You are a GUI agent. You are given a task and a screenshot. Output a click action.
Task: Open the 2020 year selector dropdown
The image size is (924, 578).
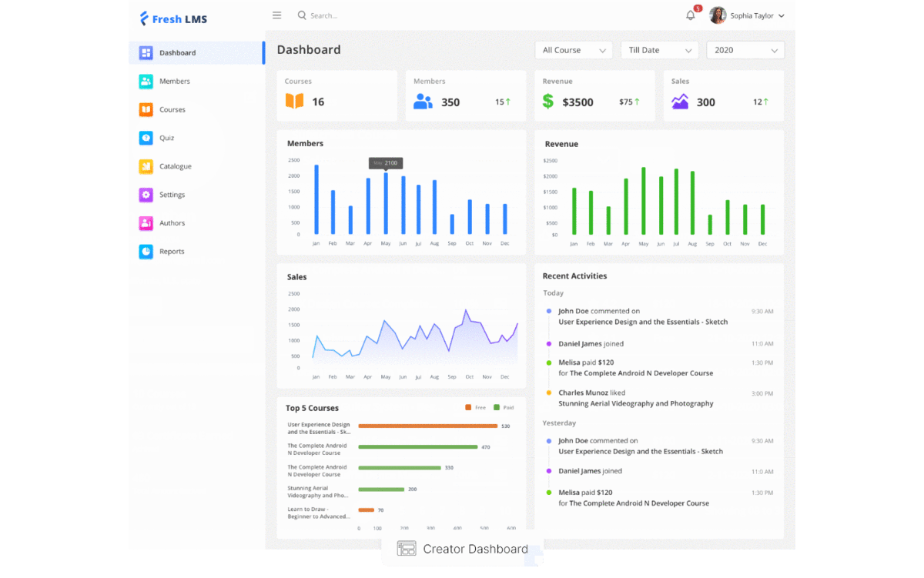pos(745,49)
